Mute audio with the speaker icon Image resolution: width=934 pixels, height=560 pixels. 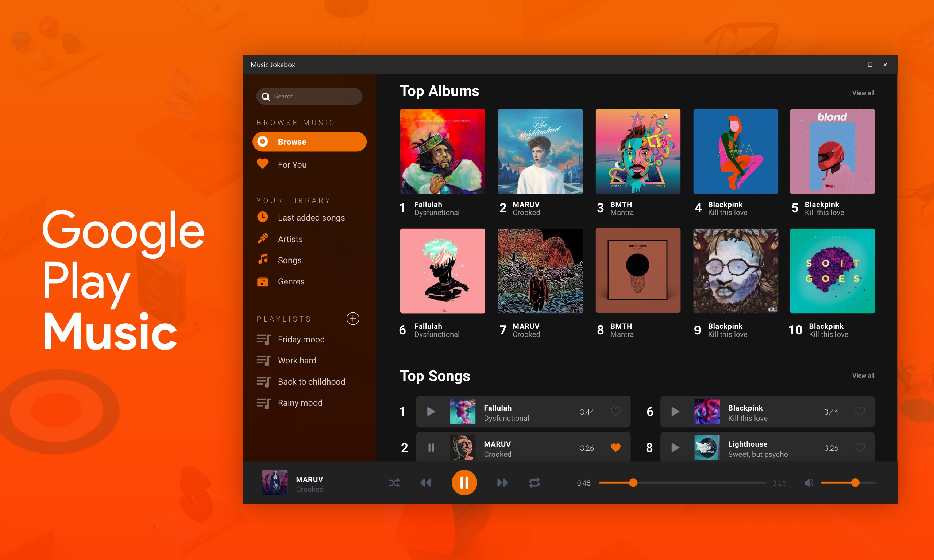[x=808, y=483]
